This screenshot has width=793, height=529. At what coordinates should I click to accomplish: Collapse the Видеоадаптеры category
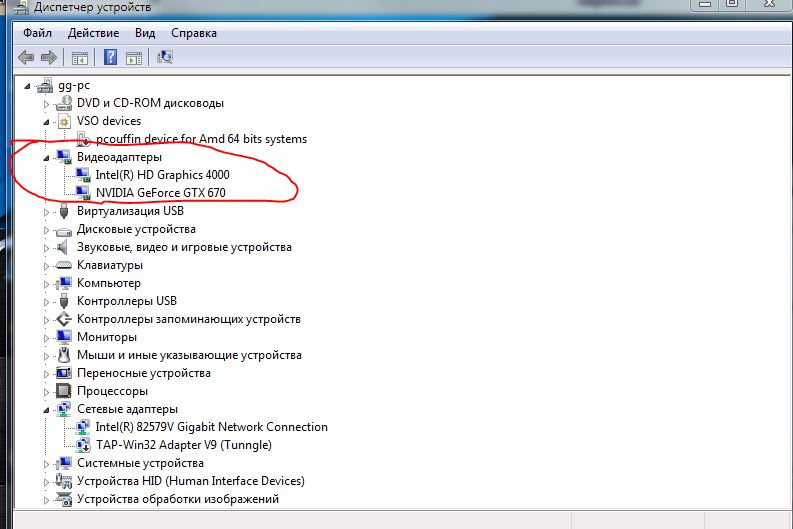click(46, 157)
